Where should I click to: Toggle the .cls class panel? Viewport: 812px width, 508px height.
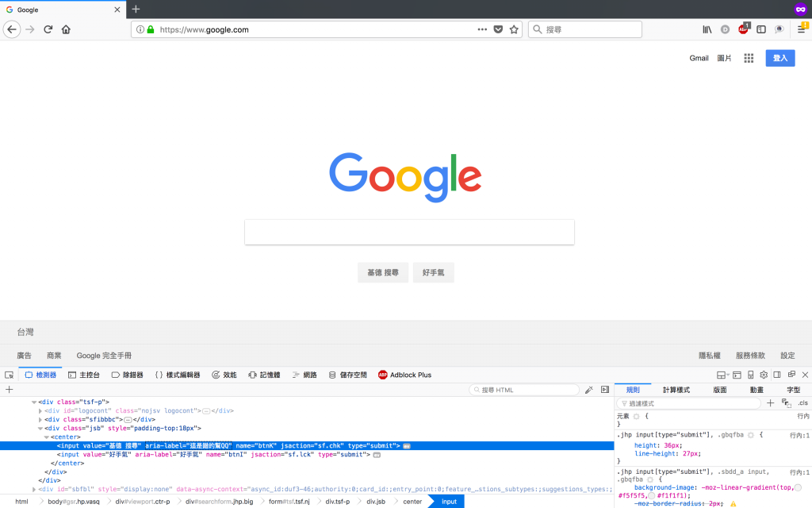(802, 402)
